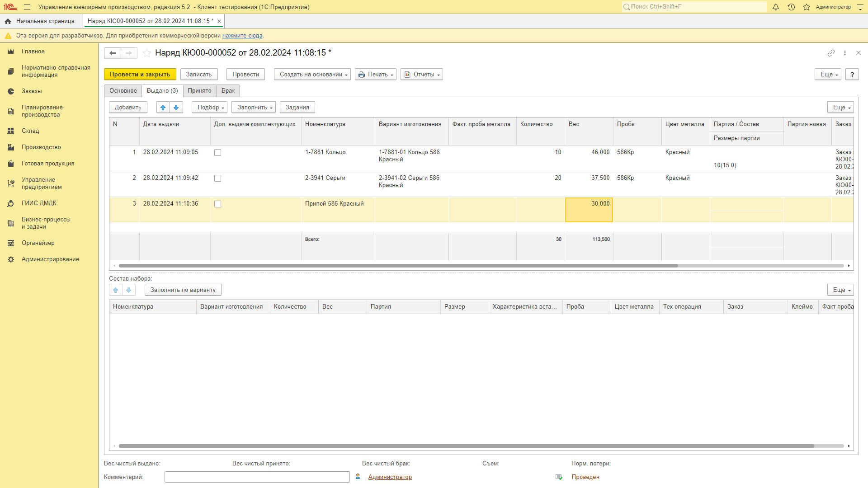Copy link to document via chain icon

(831, 53)
